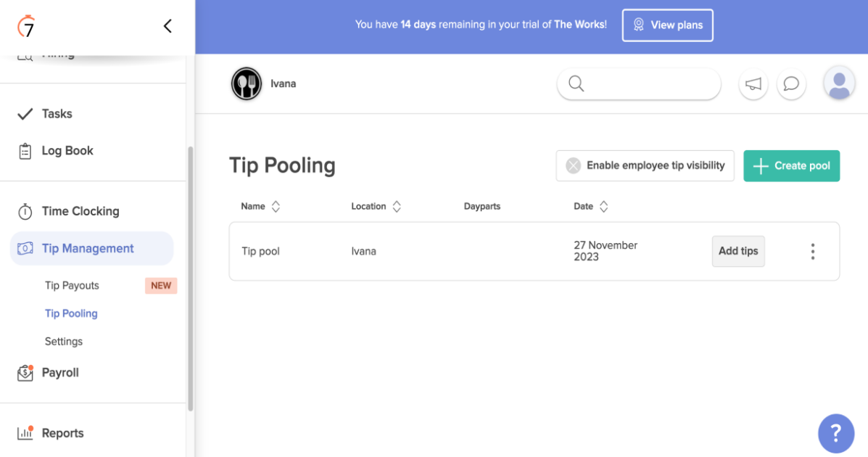Navigate to Tip Payouts in the sidebar
Image resolution: width=868 pixels, height=457 pixels.
click(x=72, y=285)
